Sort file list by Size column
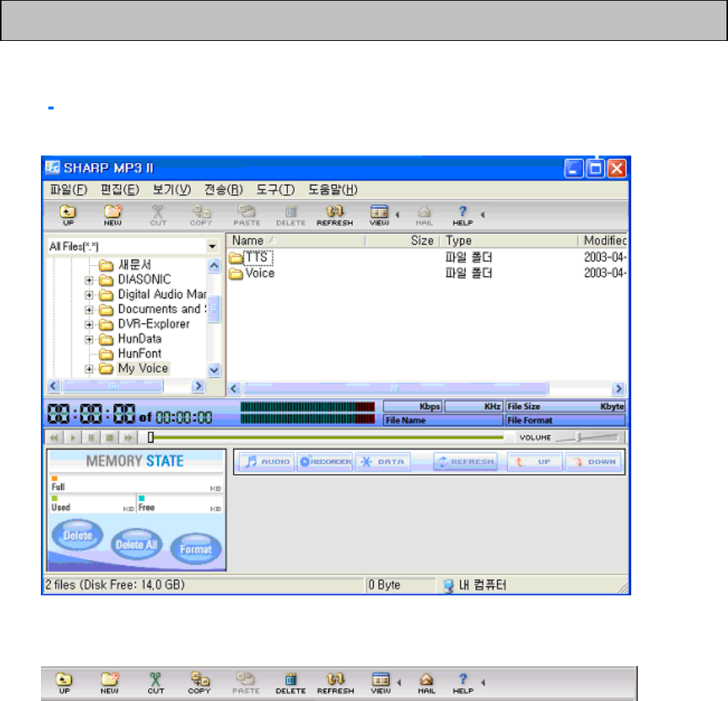 click(402, 240)
